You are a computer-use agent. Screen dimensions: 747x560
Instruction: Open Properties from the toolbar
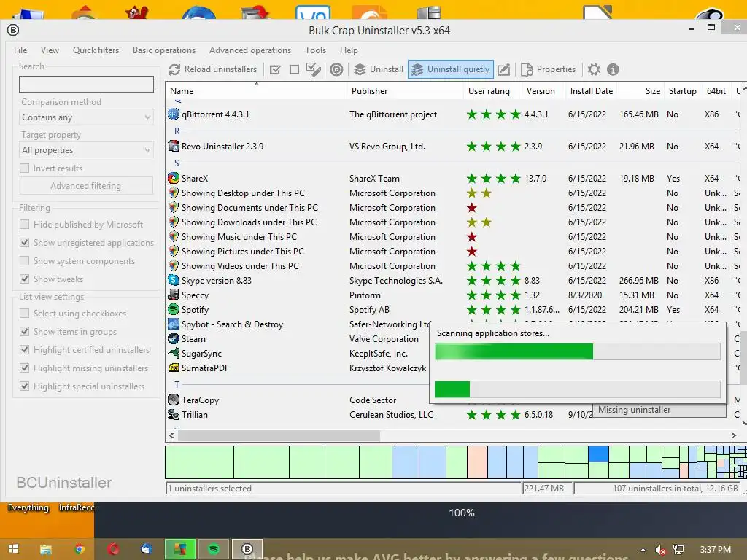pos(549,69)
